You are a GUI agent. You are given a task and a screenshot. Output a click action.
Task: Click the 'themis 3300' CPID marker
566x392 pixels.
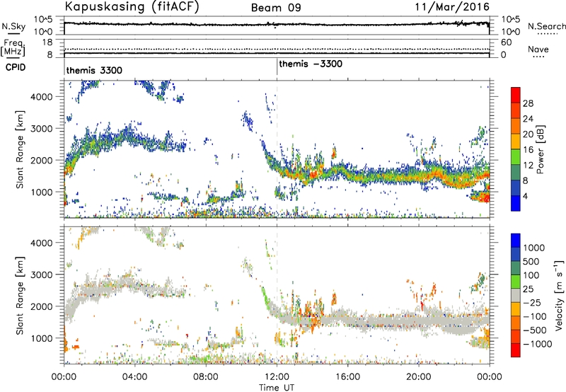[94, 70]
